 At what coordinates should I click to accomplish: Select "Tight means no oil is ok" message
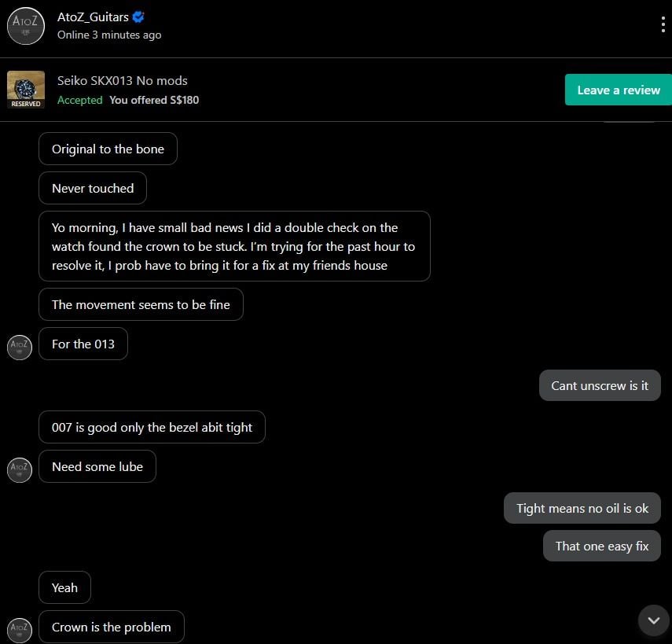coord(582,508)
